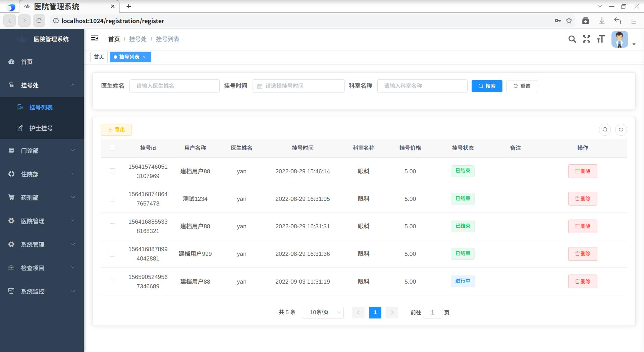The image size is (644, 352).
Task: Click the 系统监控 monitor icon
Action: coord(11,291)
